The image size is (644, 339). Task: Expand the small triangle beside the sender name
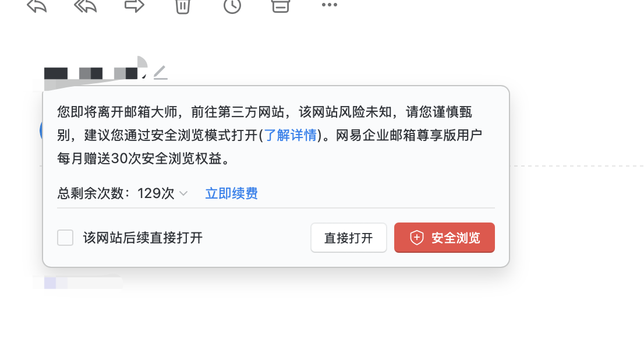(143, 76)
